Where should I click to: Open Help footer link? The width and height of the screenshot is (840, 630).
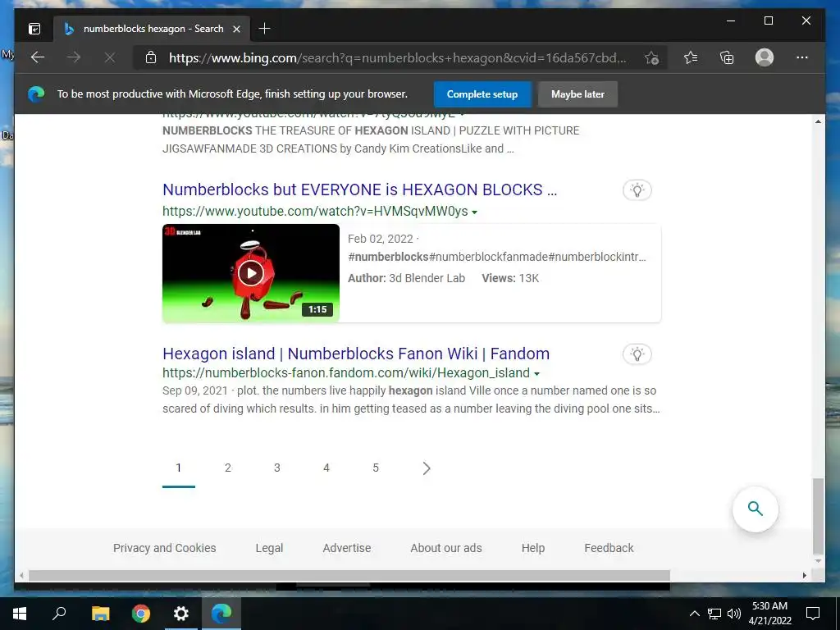point(533,548)
